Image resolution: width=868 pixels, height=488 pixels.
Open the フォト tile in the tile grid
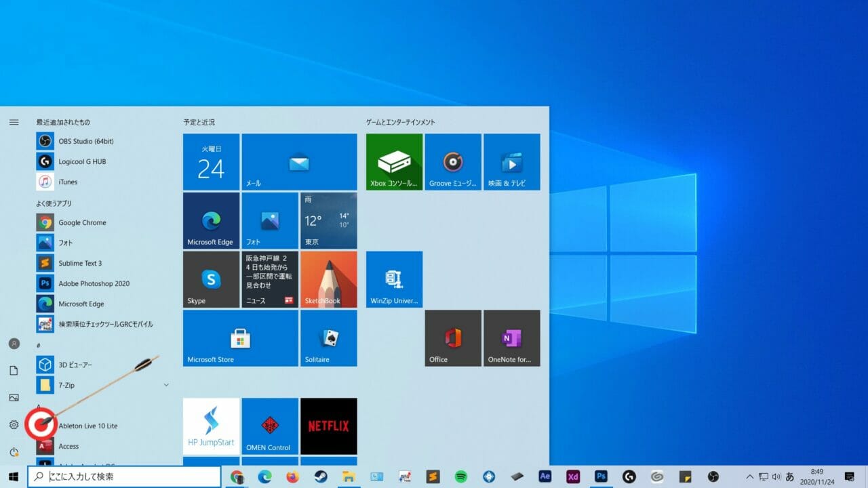coord(270,220)
